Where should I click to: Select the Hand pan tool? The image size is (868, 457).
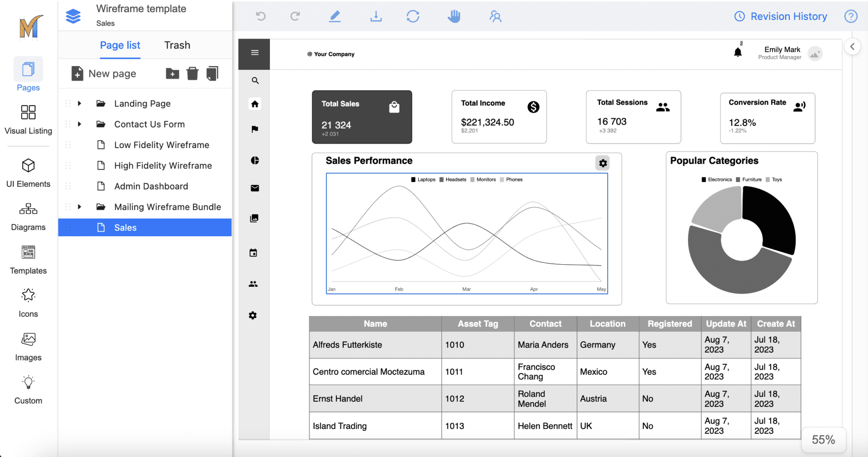(454, 16)
